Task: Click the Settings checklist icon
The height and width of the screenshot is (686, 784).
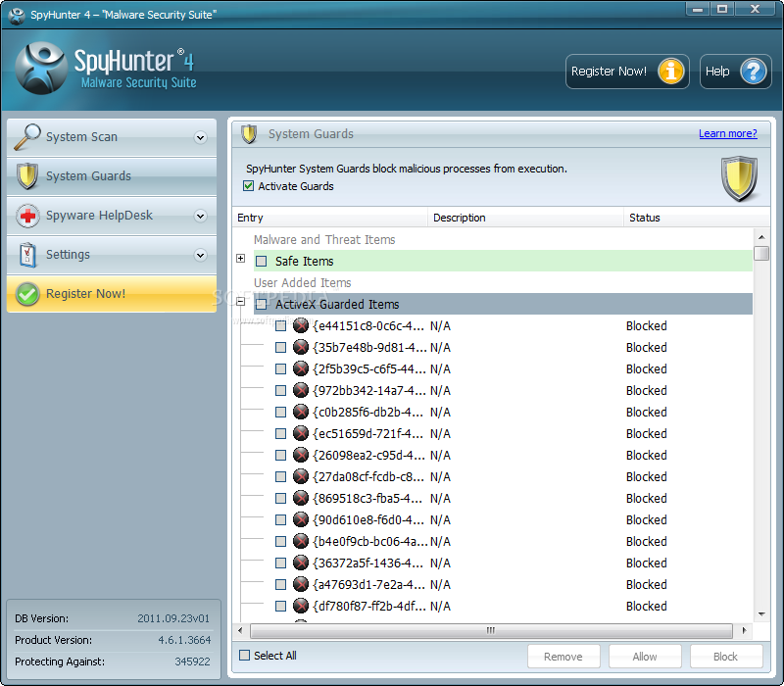Action: pyautogui.click(x=27, y=255)
